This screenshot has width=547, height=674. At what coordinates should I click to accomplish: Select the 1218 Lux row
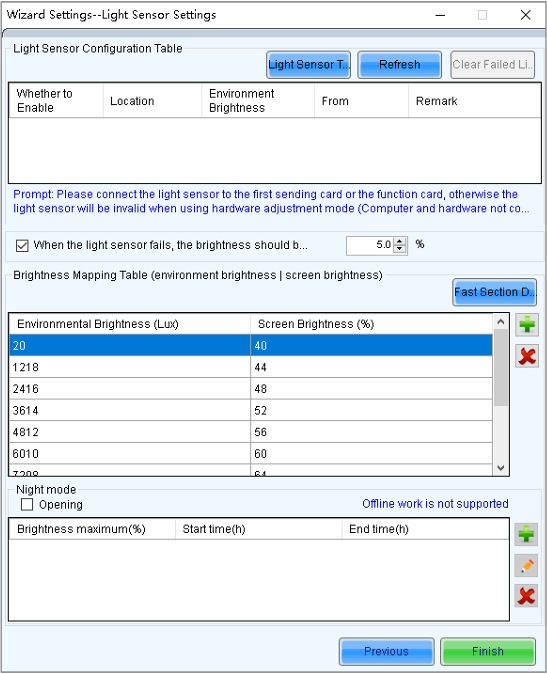[x=251, y=367]
